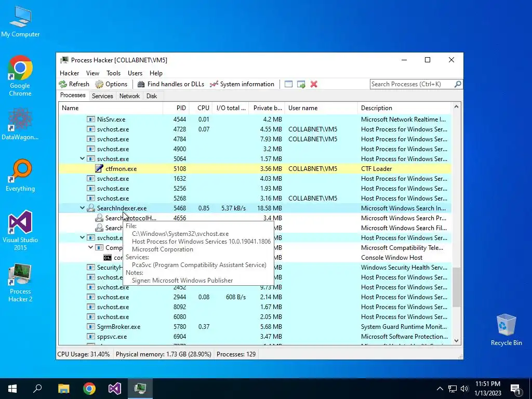
Task: Sort by the CPU column header
Action: click(201, 108)
